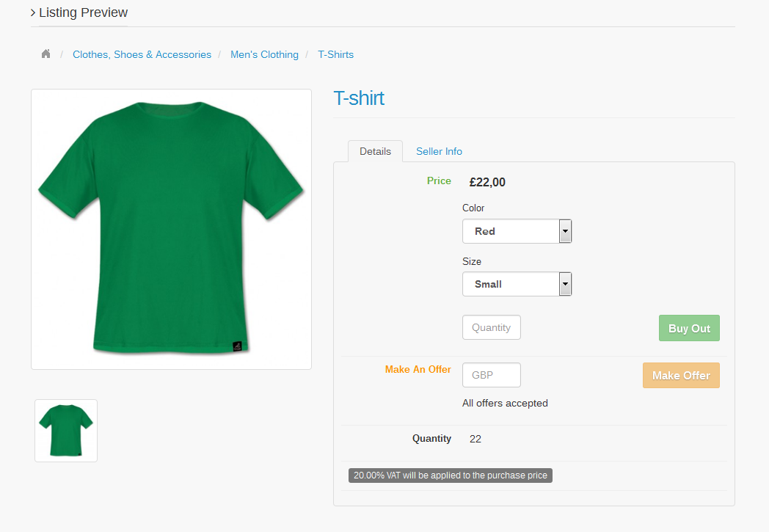Switch to the Seller Info tab

(439, 151)
